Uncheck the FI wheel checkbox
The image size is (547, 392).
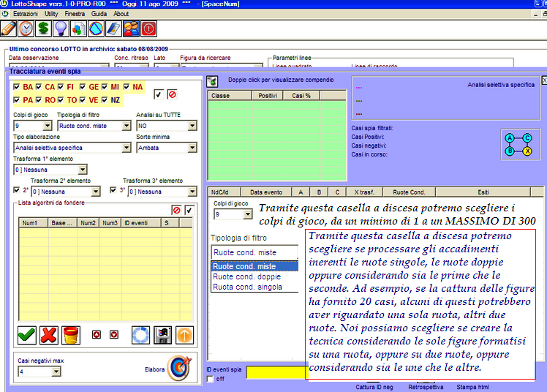coord(61,86)
